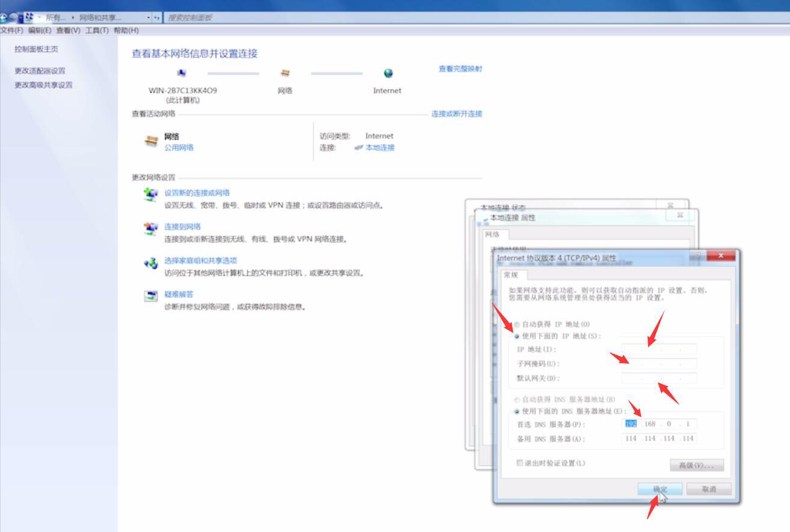Click 更改高级共享设置 in sidebar
Image resolution: width=790 pixels, height=532 pixels.
pyautogui.click(x=44, y=85)
